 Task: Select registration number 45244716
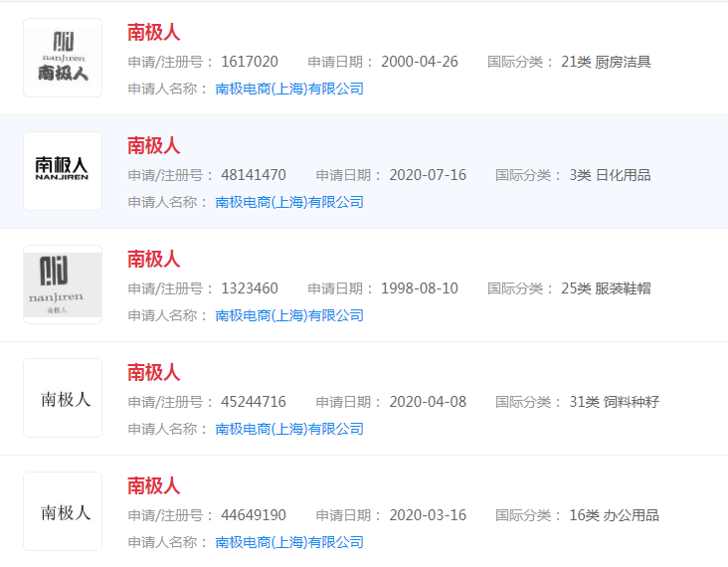pos(254,402)
